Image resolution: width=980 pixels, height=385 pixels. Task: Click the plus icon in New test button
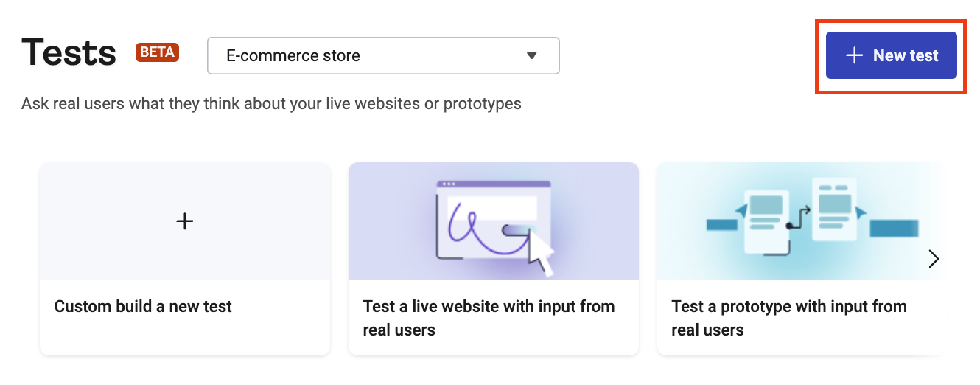click(x=854, y=55)
